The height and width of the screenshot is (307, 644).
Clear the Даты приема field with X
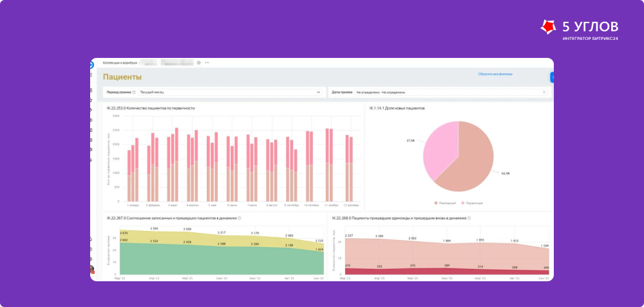click(544, 92)
